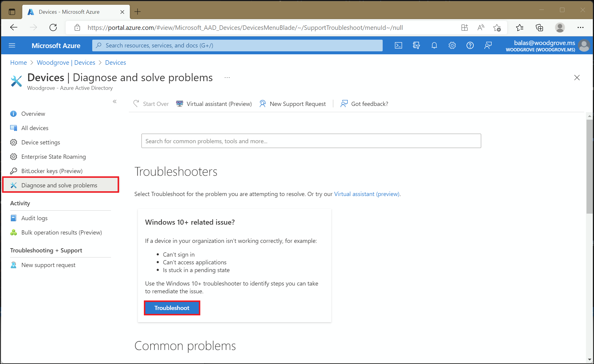Close the Diagnose and solve problems blade
This screenshot has height=364, width=594.
(577, 78)
